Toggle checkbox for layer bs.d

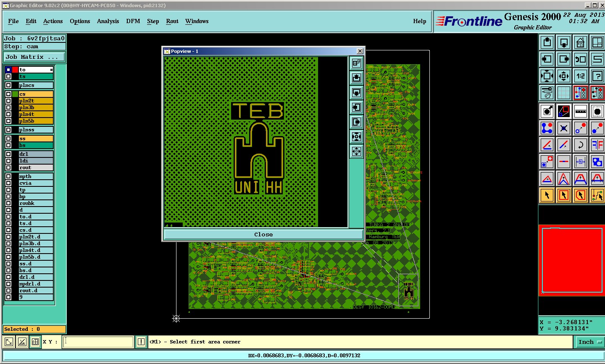point(8,270)
